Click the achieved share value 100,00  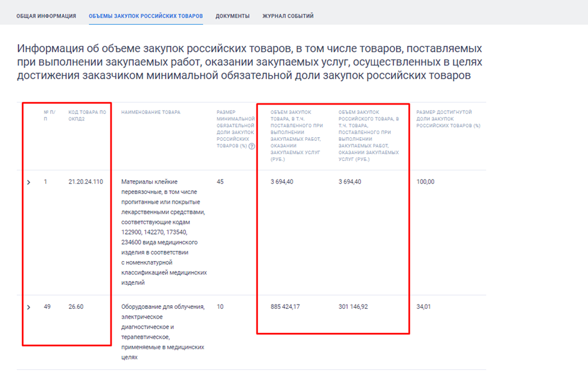pos(426,182)
